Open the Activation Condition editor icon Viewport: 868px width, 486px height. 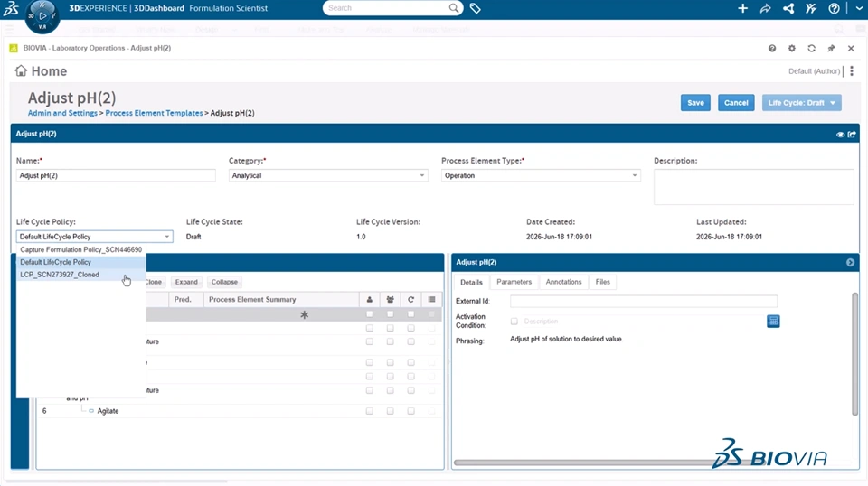tap(773, 322)
